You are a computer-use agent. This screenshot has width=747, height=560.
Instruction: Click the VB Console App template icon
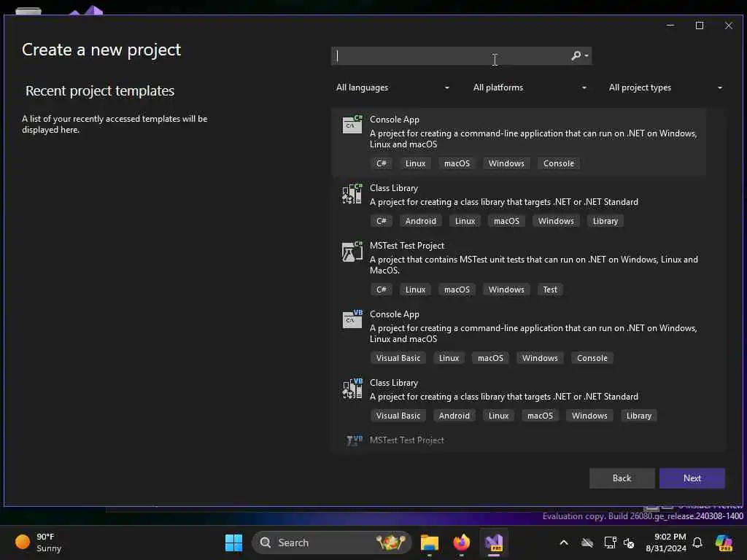pos(352,319)
